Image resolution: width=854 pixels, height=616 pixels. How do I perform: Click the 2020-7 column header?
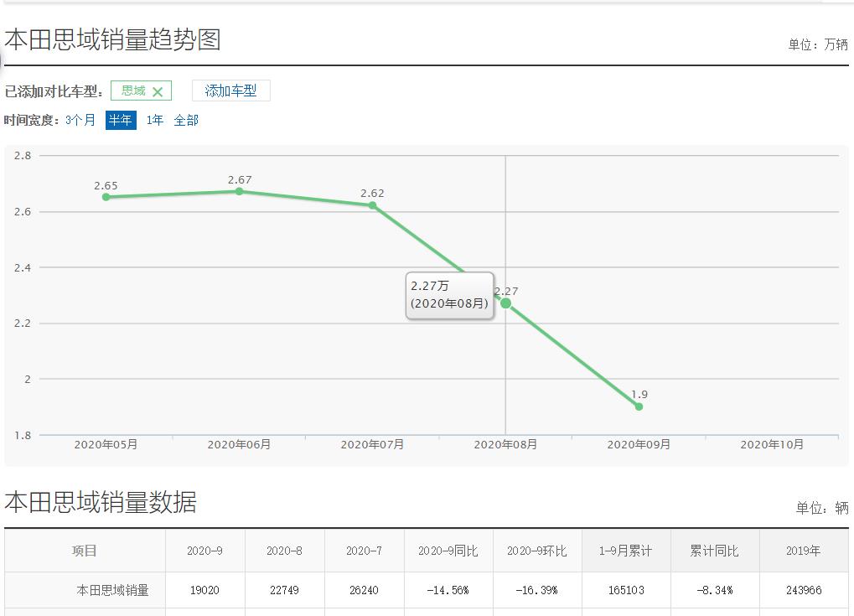click(x=364, y=551)
